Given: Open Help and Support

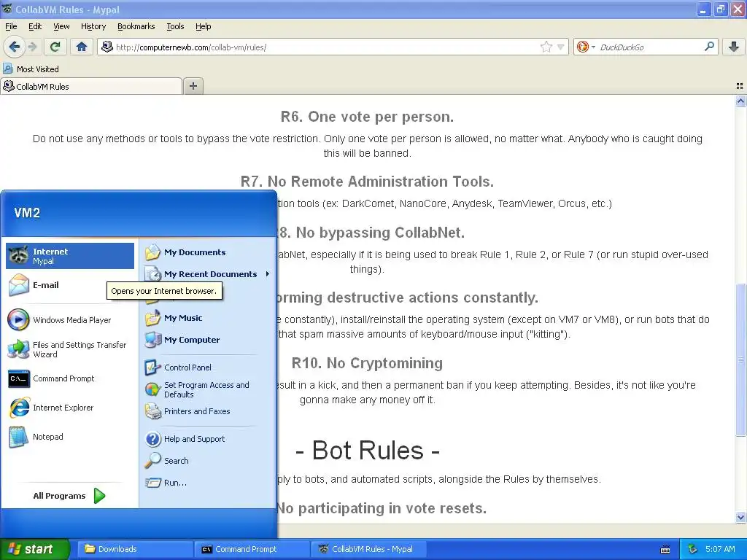Looking at the screenshot, I should coord(208,438).
